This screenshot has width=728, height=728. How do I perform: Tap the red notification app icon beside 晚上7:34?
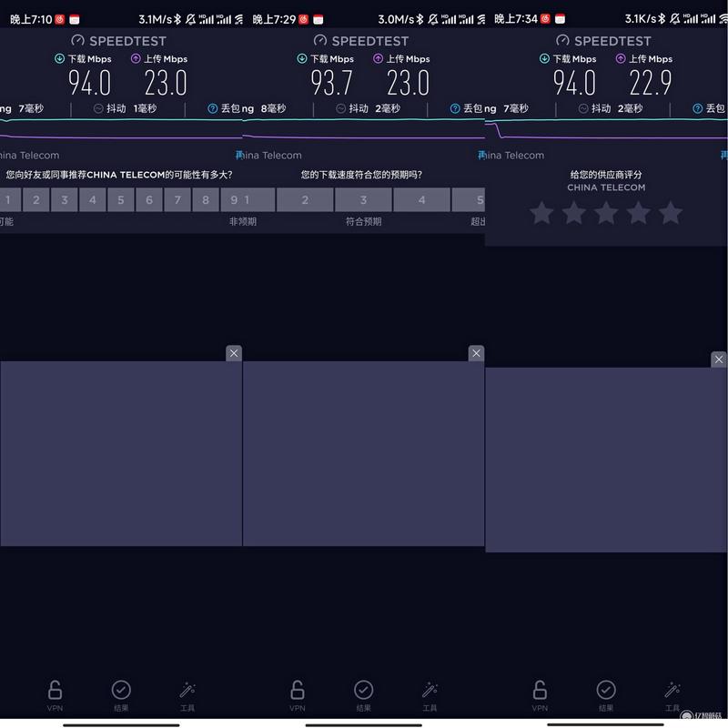545,18
